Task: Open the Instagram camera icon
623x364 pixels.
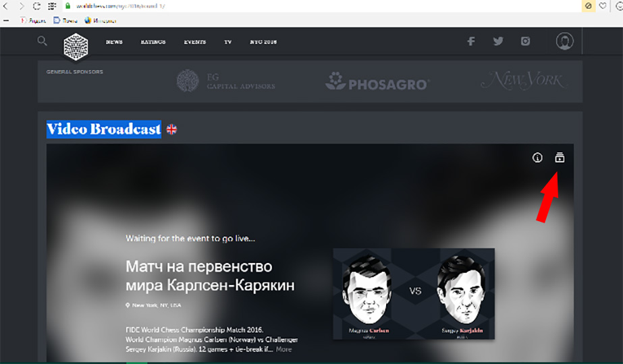Action: [525, 41]
